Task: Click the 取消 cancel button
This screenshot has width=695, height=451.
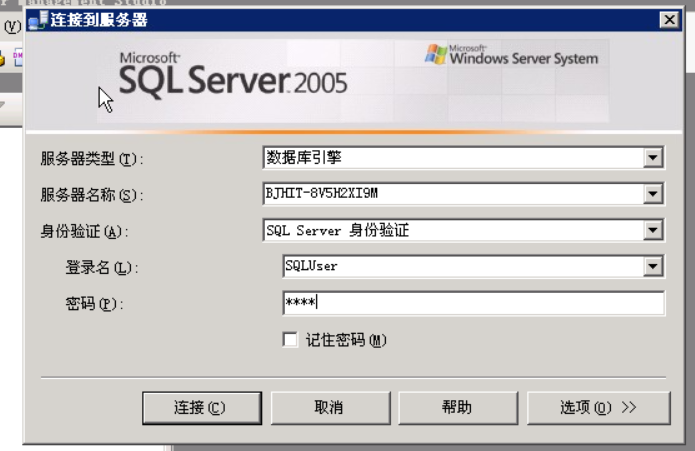Action: click(330, 408)
